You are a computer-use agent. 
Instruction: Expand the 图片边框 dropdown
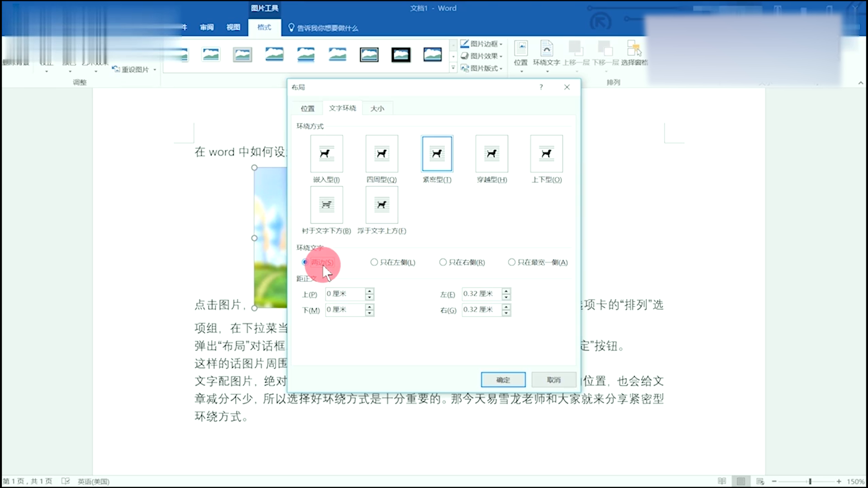click(481, 44)
